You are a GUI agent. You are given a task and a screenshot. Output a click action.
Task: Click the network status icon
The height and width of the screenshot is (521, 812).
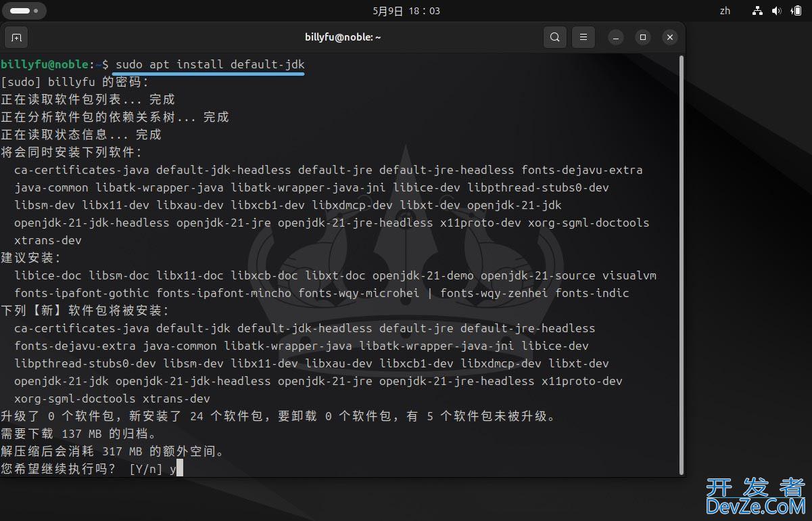[757, 11]
